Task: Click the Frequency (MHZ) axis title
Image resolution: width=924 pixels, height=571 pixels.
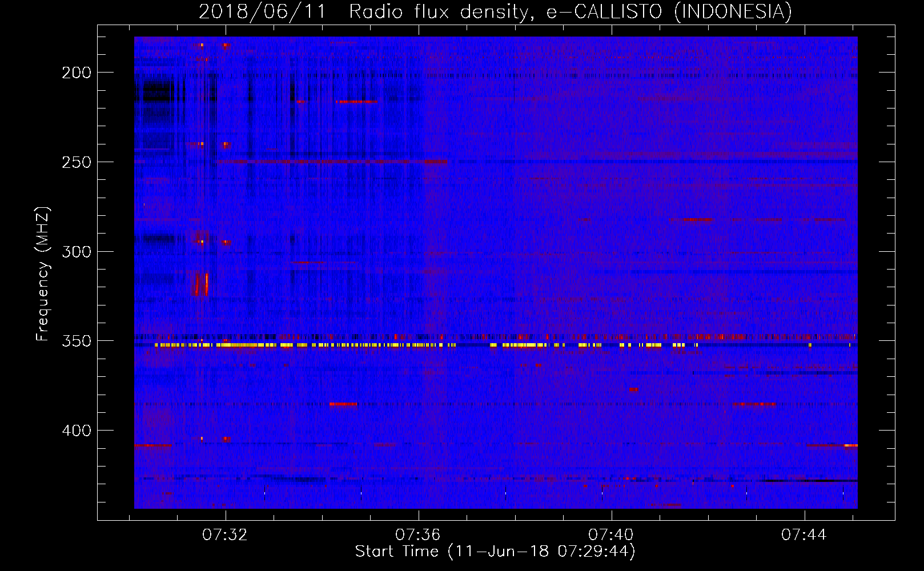Action: (43, 274)
